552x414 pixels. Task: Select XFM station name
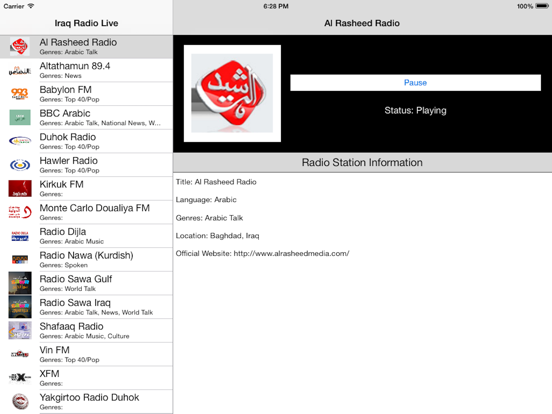(49, 374)
